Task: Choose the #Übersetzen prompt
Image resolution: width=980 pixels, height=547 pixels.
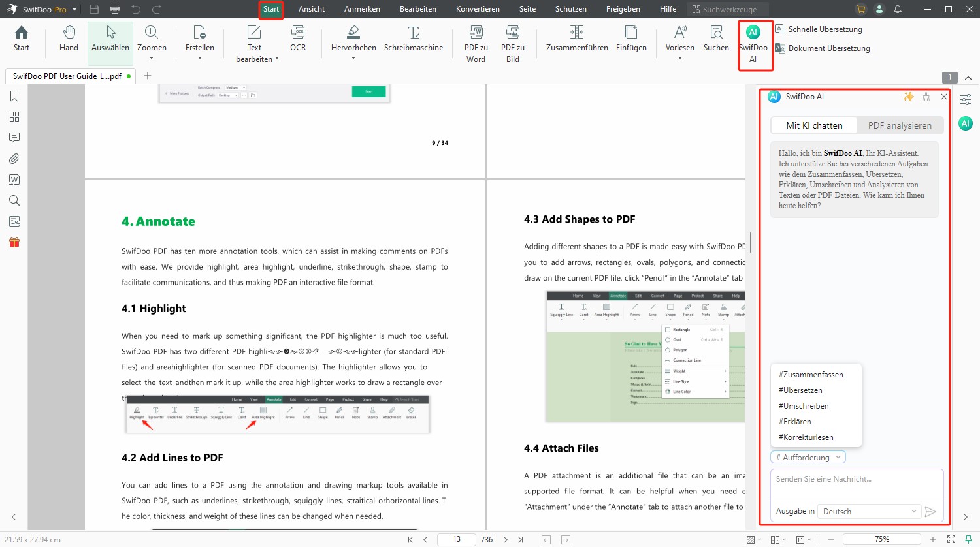Action: [800, 390]
